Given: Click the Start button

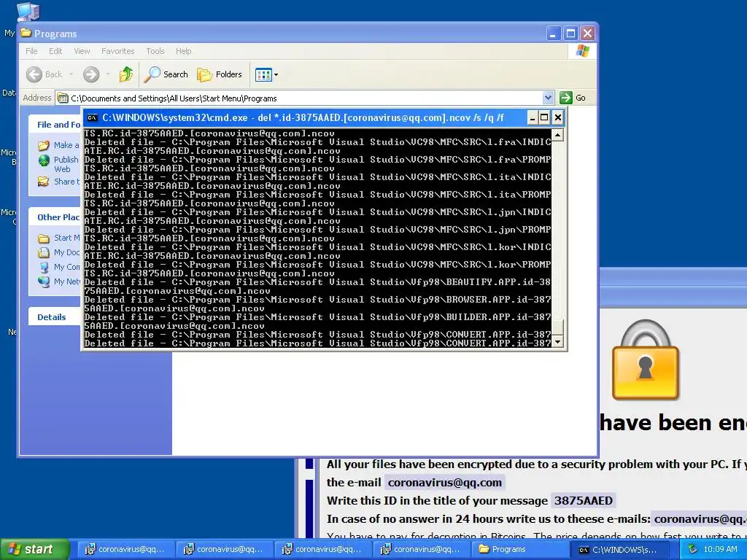Looking at the screenshot, I should pos(34,549).
